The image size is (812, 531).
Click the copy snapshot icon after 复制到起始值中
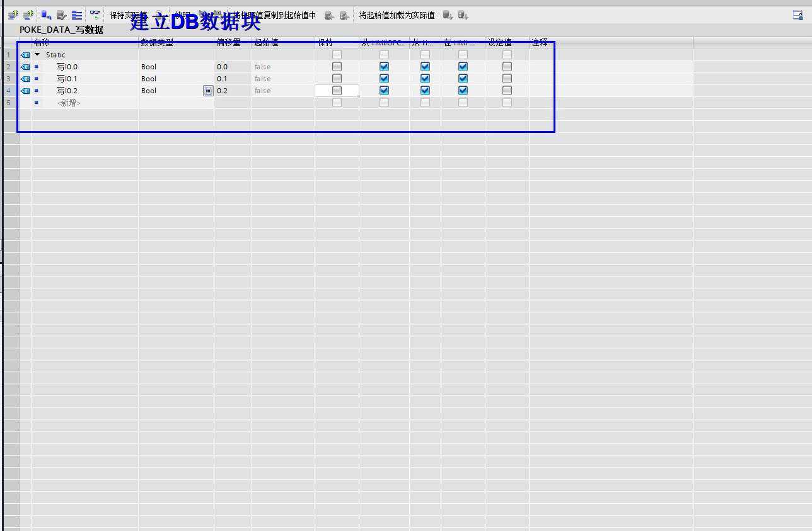tap(328, 15)
